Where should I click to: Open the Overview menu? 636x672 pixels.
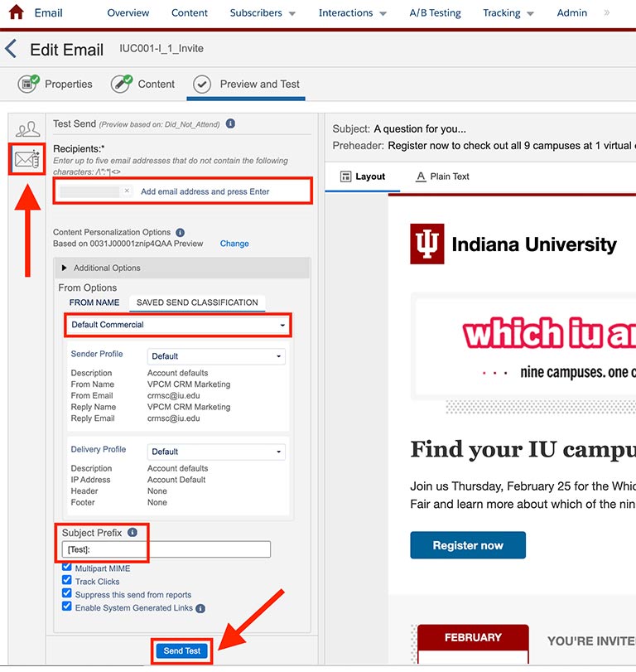point(128,13)
